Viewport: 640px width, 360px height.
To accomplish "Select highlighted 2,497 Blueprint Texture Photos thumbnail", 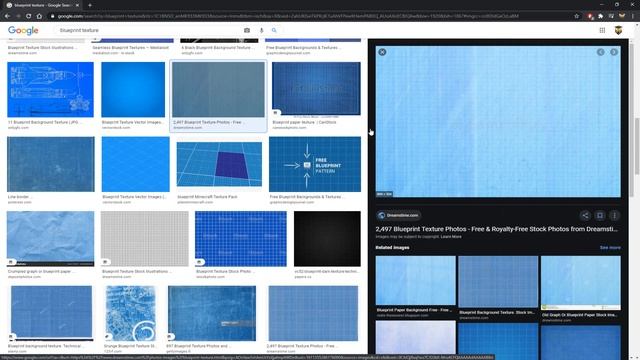I will pos(218,90).
